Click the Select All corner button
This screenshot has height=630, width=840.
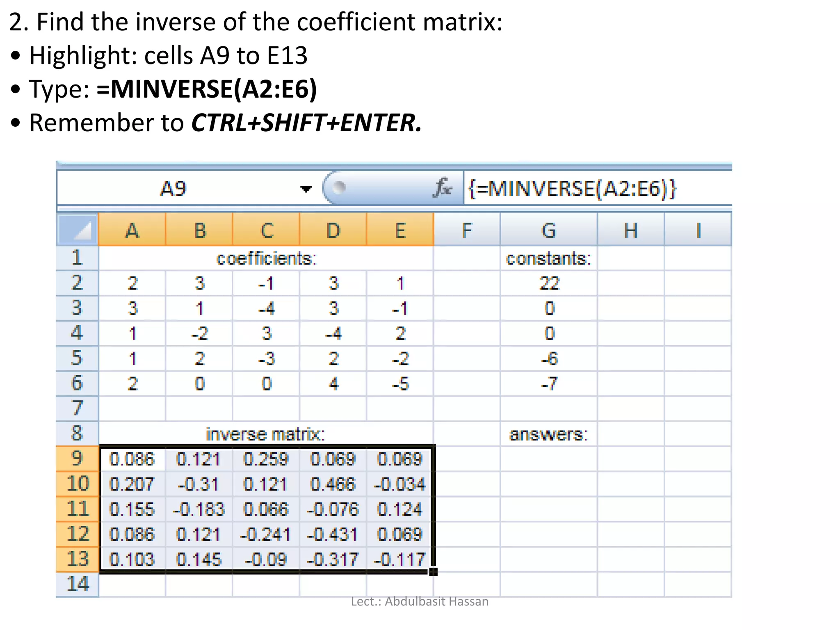click(77, 229)
